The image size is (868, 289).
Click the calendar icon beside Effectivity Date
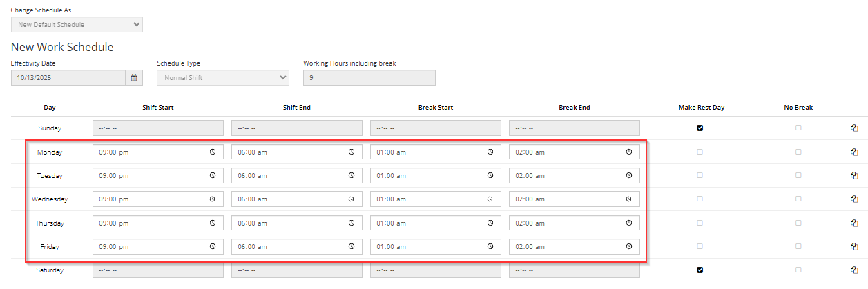click(x=134, y=78)
